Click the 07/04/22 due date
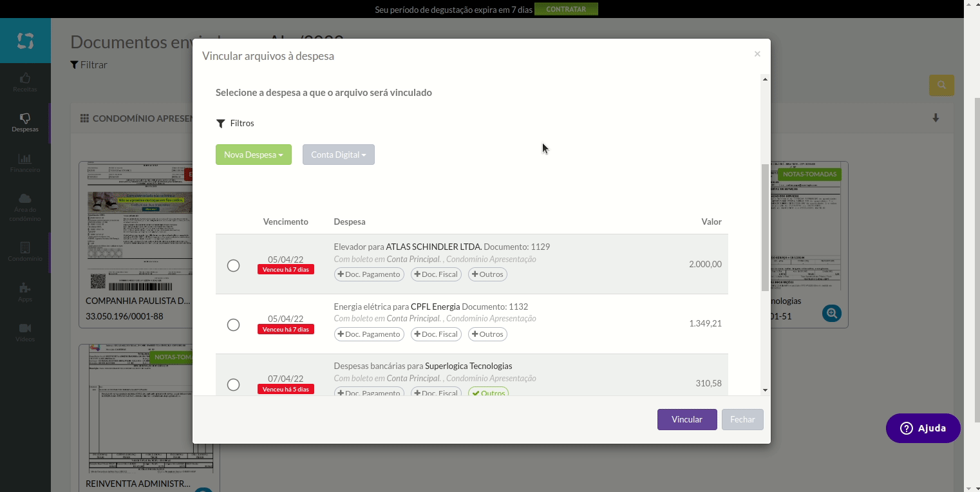Viewport: 980px width, 492px height. tap(285, 379)
